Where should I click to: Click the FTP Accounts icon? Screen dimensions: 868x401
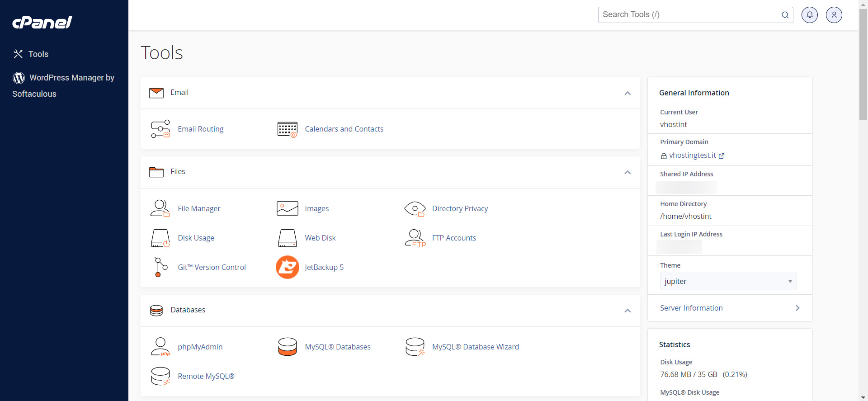tap(415, 238)
